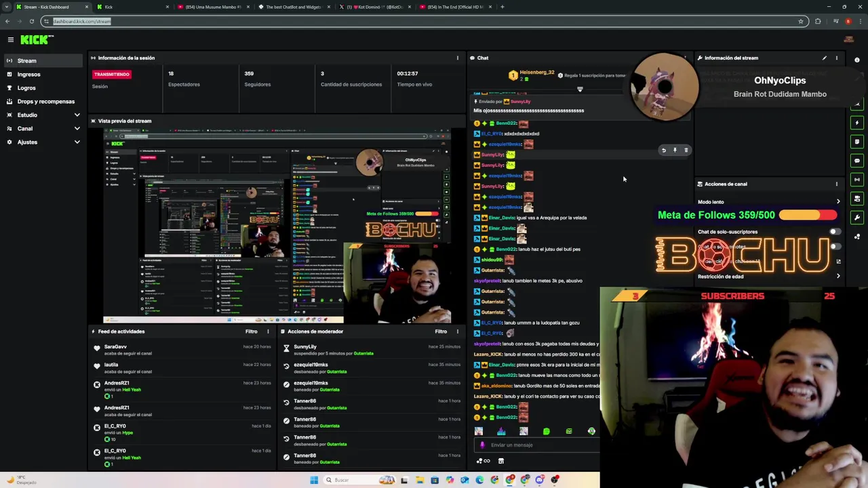
Task: Click the TRANSMITIENDO live status badge
Action: tap(112, 74)
